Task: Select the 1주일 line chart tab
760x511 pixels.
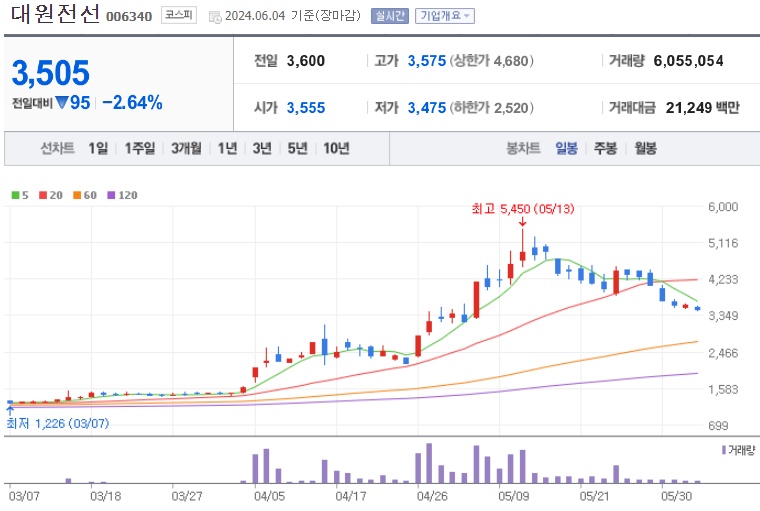Action: point(140,148)
